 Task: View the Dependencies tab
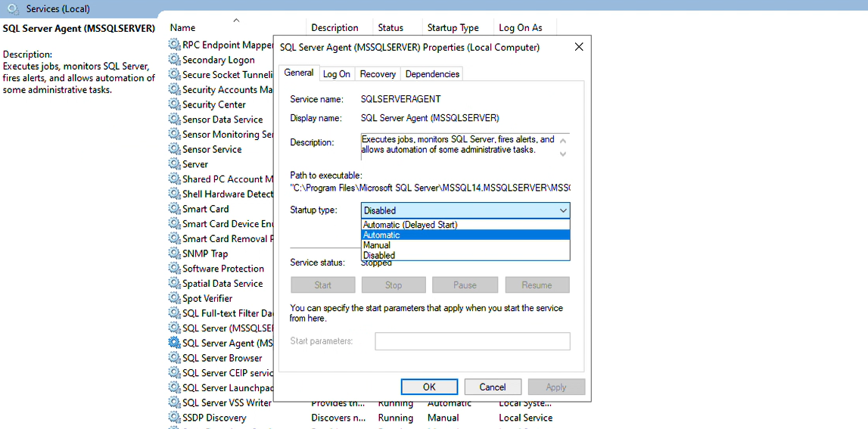click(x=432, y=73)
